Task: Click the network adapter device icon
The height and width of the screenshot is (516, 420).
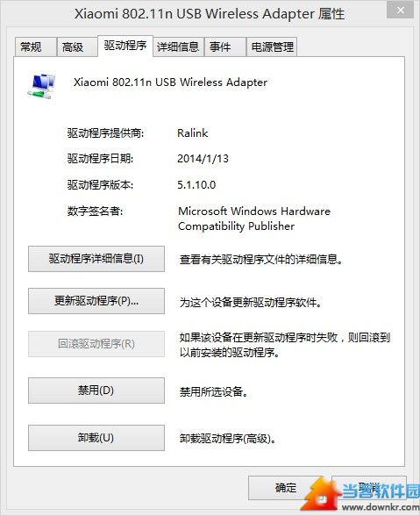Action: [x=41, y=86]
